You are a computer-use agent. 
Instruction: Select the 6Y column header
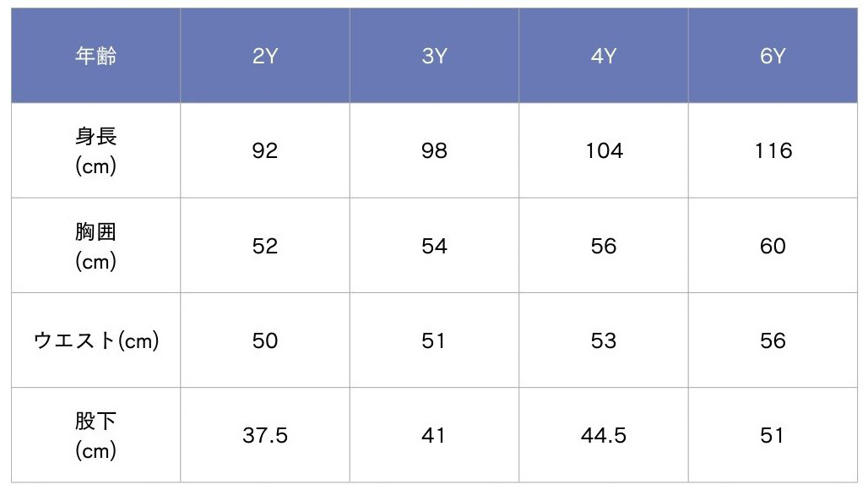(x=773, y=57)
